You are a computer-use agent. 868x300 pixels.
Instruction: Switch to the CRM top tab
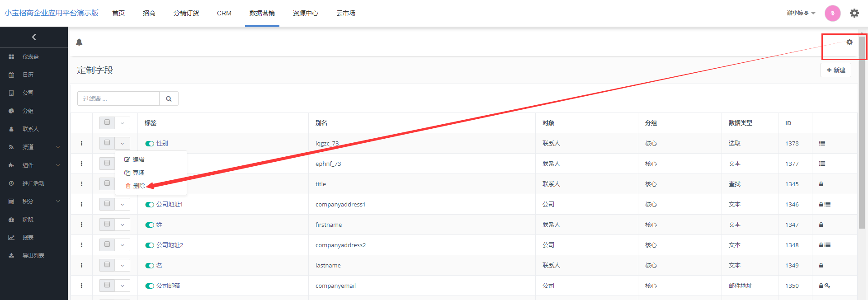(x=224, y=13)
